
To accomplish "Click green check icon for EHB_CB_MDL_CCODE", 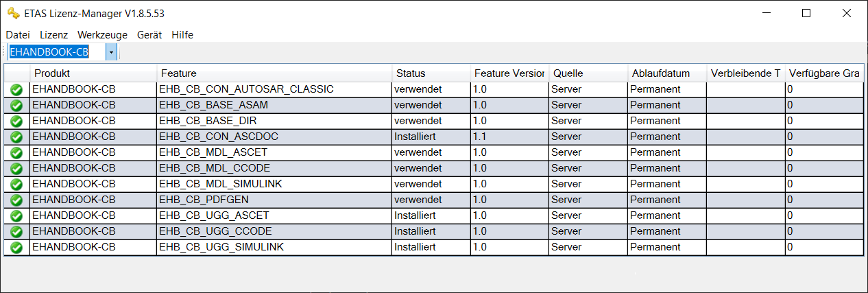I will click(16, 168).
